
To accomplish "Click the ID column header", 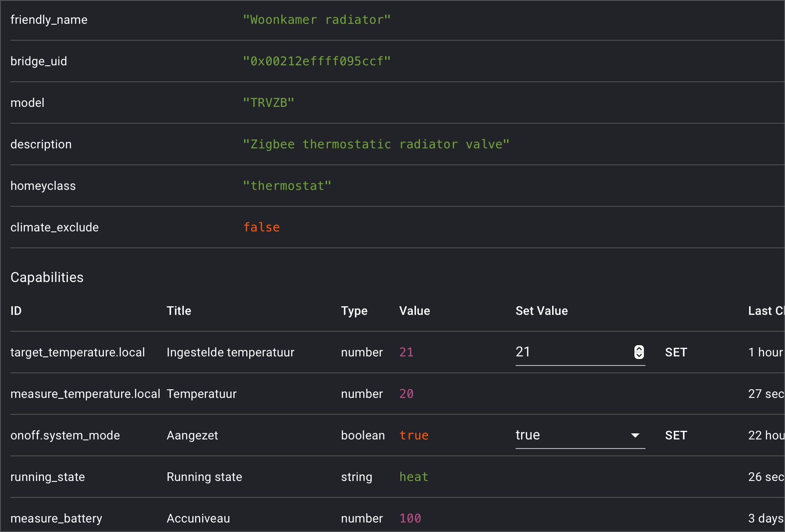I will tap(16, 311).
